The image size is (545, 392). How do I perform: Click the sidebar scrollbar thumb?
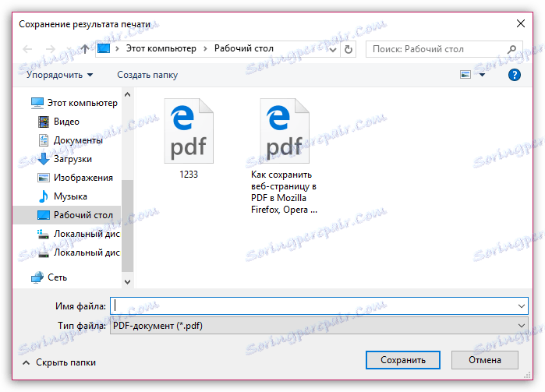point(128,225)
